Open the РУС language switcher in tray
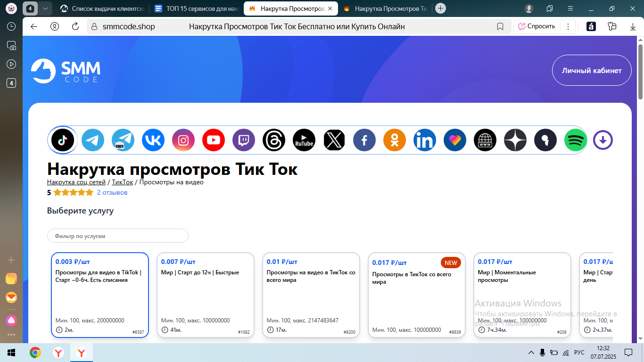 [579, 352]
